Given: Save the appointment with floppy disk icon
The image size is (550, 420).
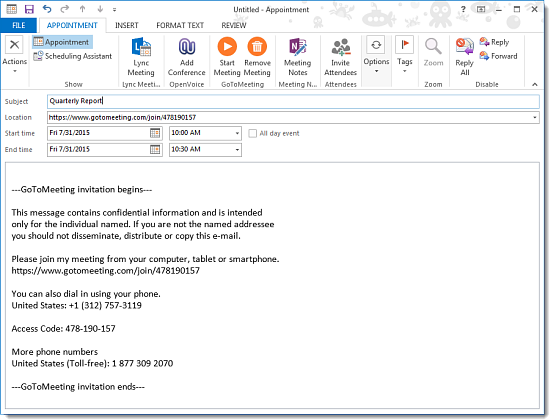Looking at the screenshot, I should tap(29, 9).
